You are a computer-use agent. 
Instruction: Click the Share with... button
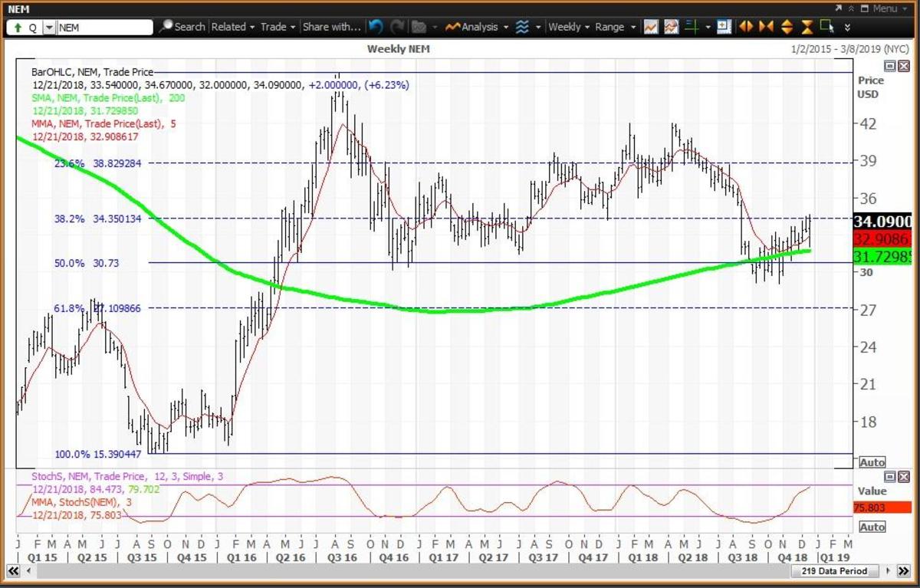[x=331, y=27]
